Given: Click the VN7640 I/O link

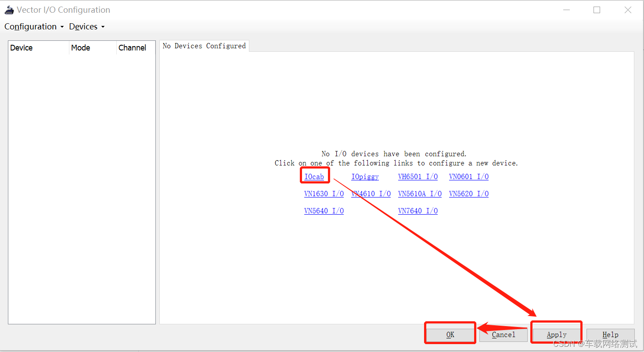Looking at the screenshot, I should coord(418,211).
